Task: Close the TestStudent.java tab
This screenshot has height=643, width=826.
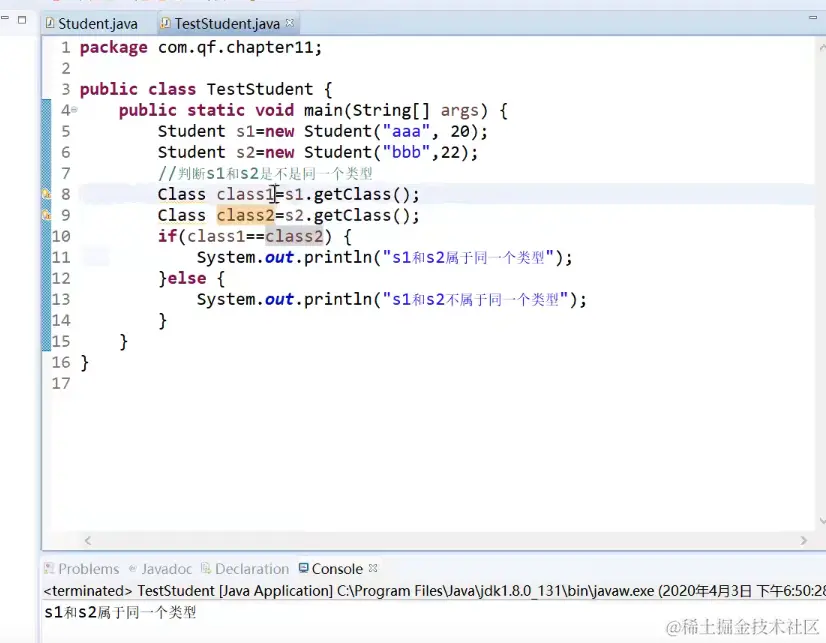Action: click(289, 23)
